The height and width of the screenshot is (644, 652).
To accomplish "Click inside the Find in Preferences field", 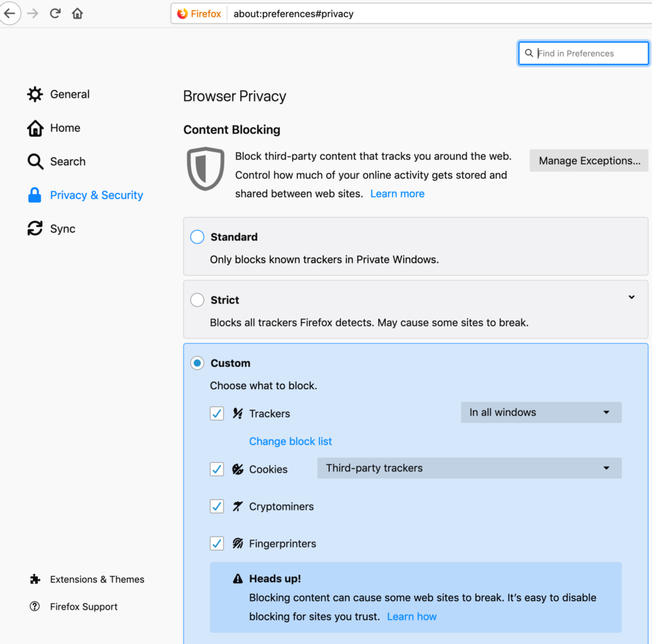I will (x=589, y=53).
